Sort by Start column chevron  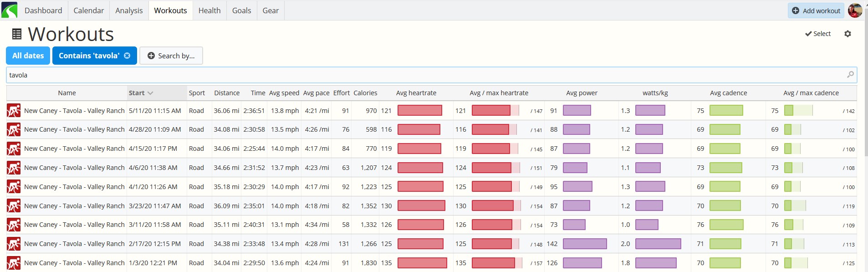click(x=150, y=93)
